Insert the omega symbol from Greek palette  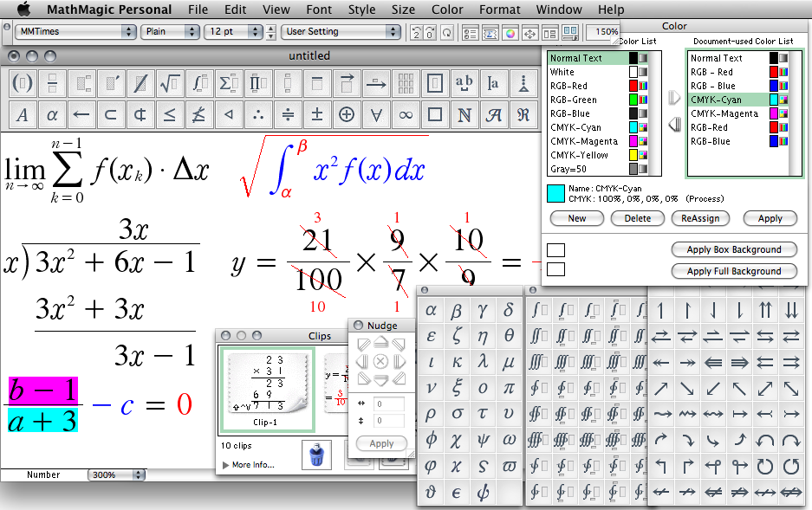pos(509,440)
